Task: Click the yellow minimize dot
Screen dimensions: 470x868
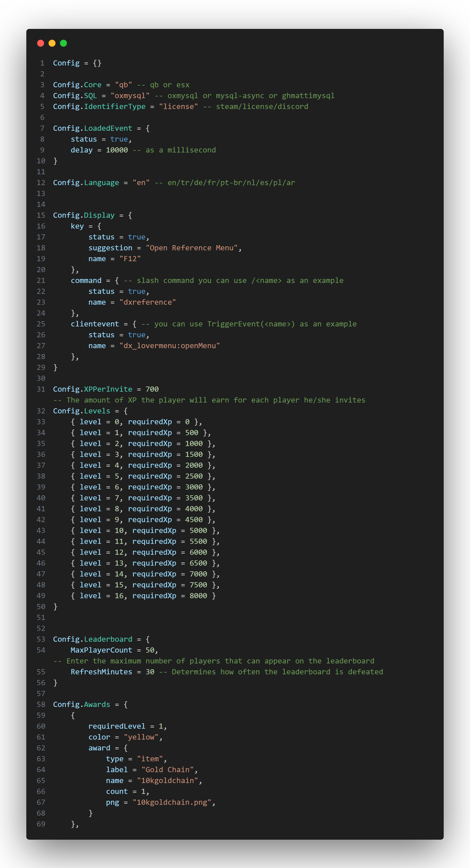Action: (52, 43)
